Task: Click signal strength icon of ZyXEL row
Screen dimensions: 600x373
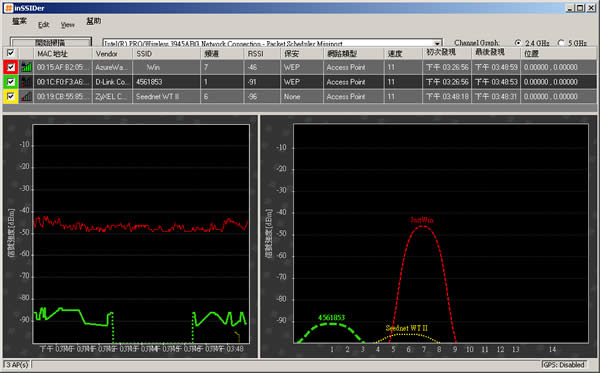Action: [x=26, y=97]
